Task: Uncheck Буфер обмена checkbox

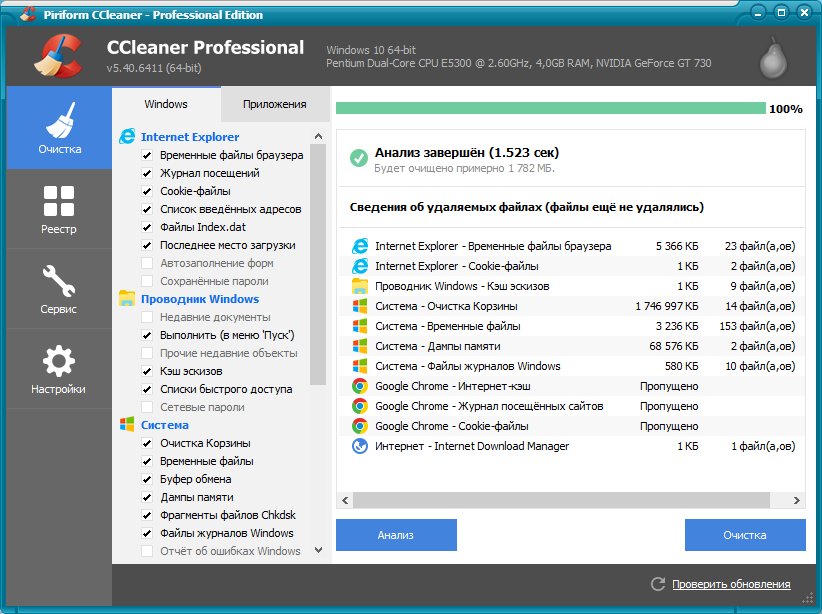Action: point(147,479)
